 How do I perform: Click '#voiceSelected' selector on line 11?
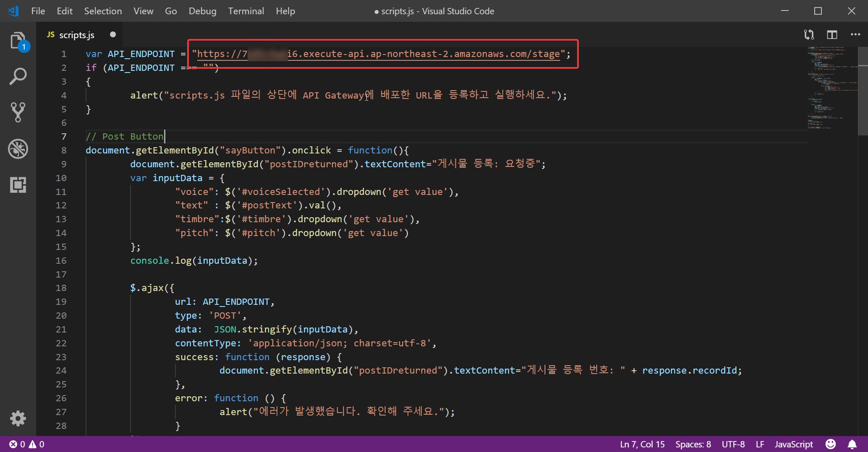281,192
